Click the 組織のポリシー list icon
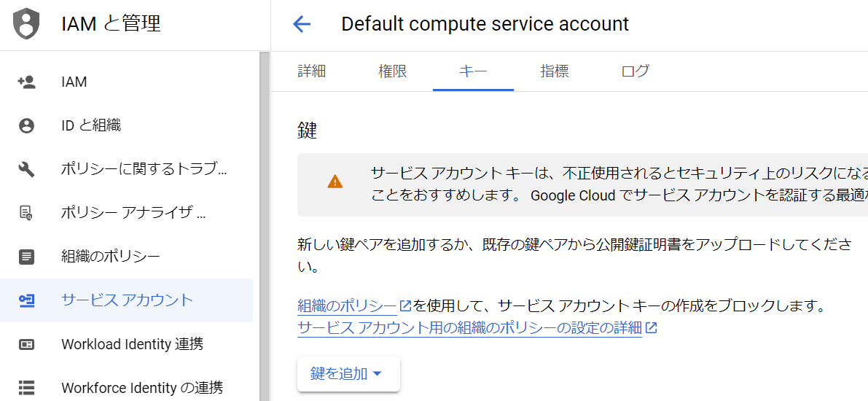This screenshot has width=868, height=401. pos(26,257)
